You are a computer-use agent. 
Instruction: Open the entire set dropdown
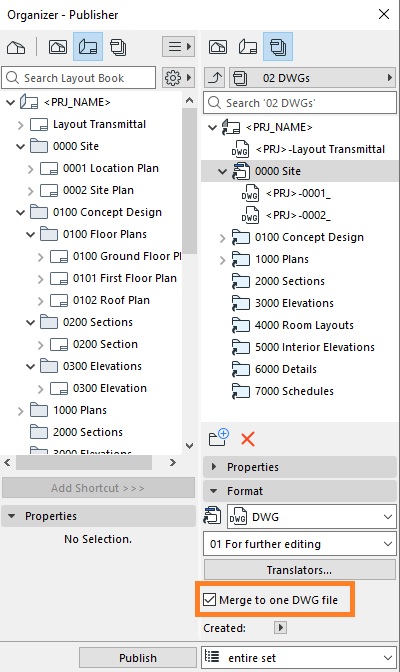point(299,657)
